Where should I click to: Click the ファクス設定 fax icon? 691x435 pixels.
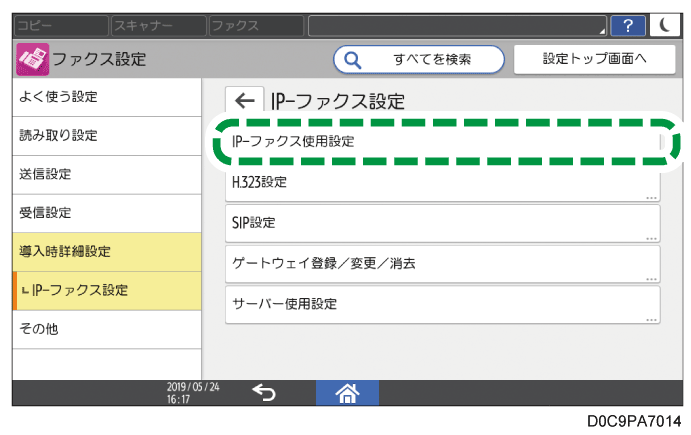click(x=32, y=59)
